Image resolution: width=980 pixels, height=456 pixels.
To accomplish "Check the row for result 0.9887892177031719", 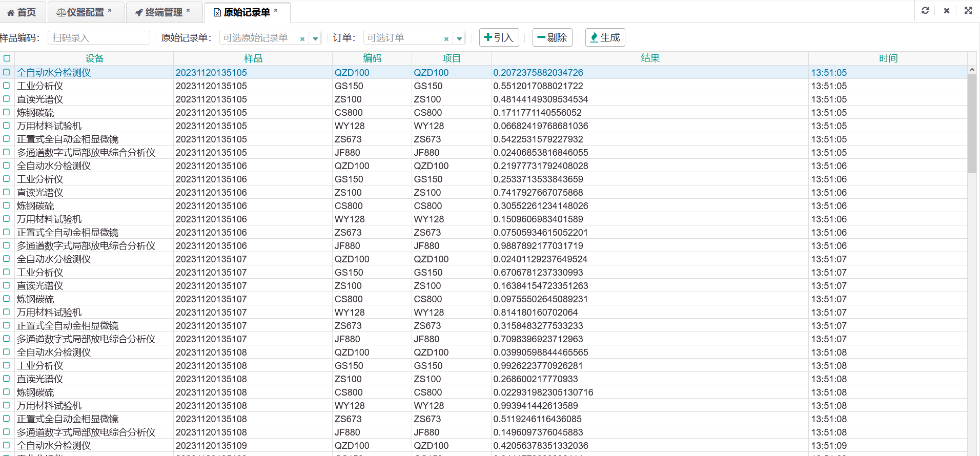I will tap(7, 245).
